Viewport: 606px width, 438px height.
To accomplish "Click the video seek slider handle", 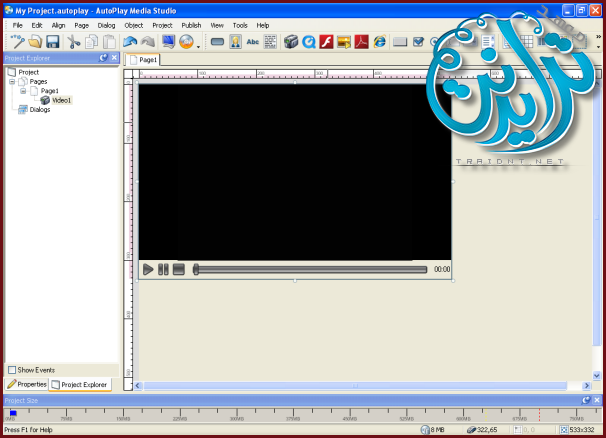I will click(x=196, y=269).
